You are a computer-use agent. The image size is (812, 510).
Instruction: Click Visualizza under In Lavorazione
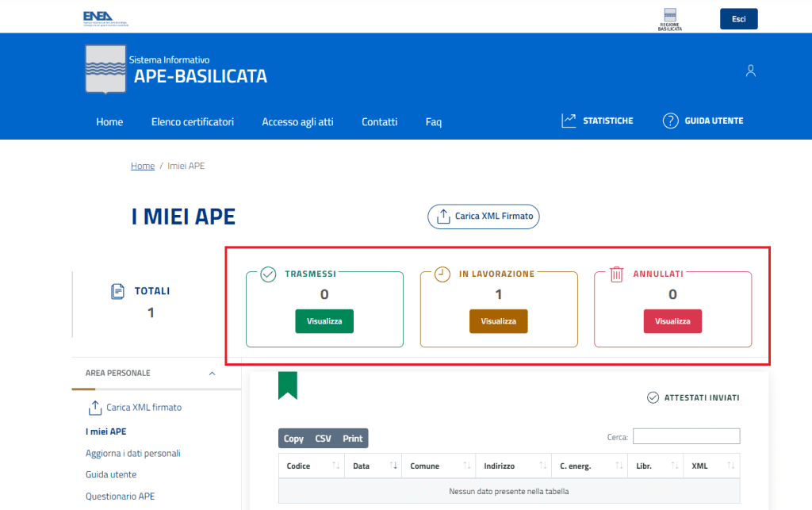[x=498, y=321]
